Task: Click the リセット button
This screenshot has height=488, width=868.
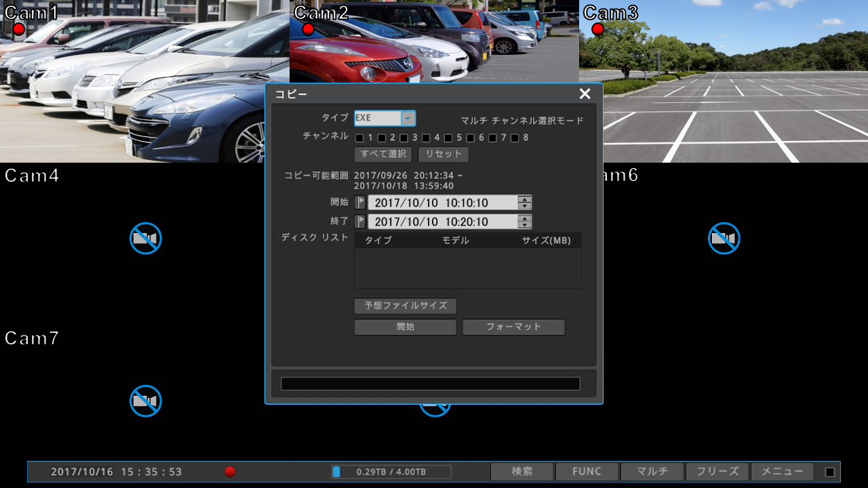Action: point(443,155)
